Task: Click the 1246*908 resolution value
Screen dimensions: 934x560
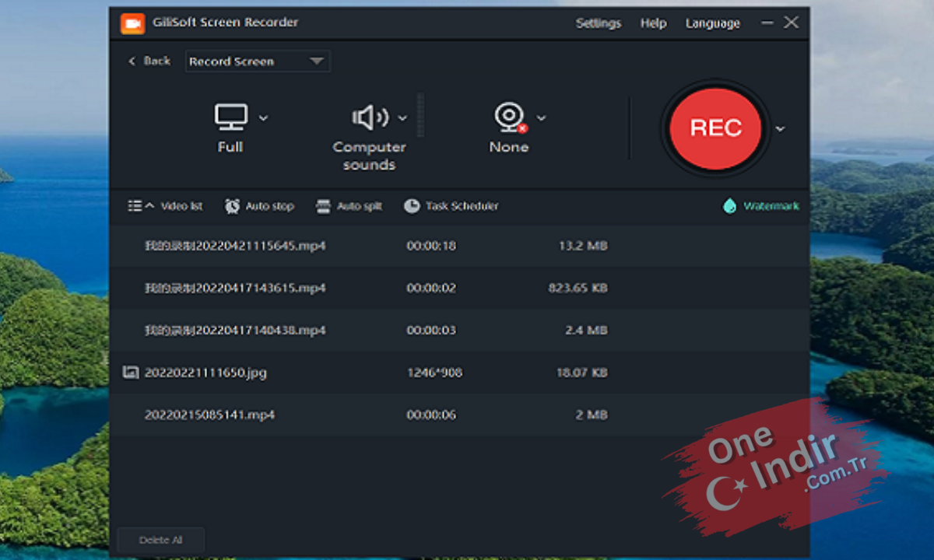Action: (434, 373)
